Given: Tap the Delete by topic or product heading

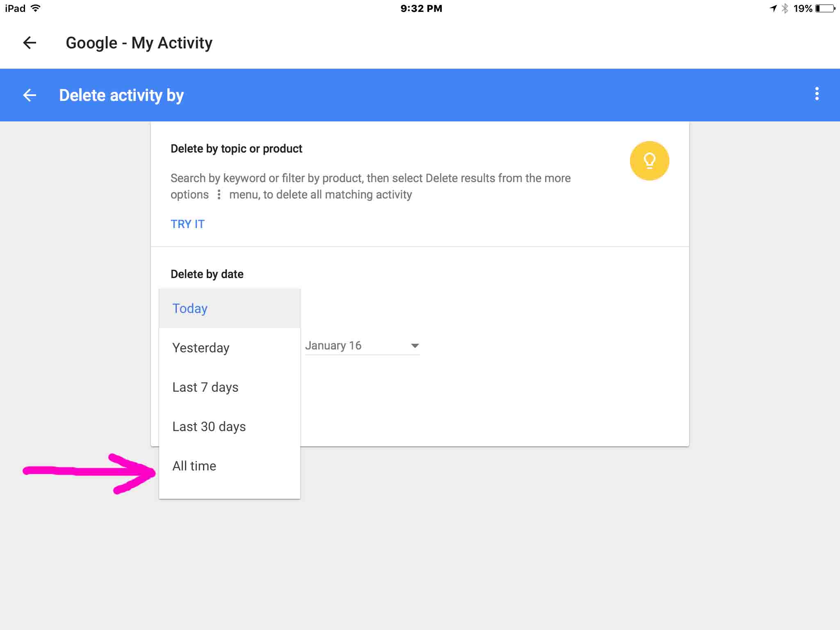Looking at the screenshot, I should coord(236,148).
